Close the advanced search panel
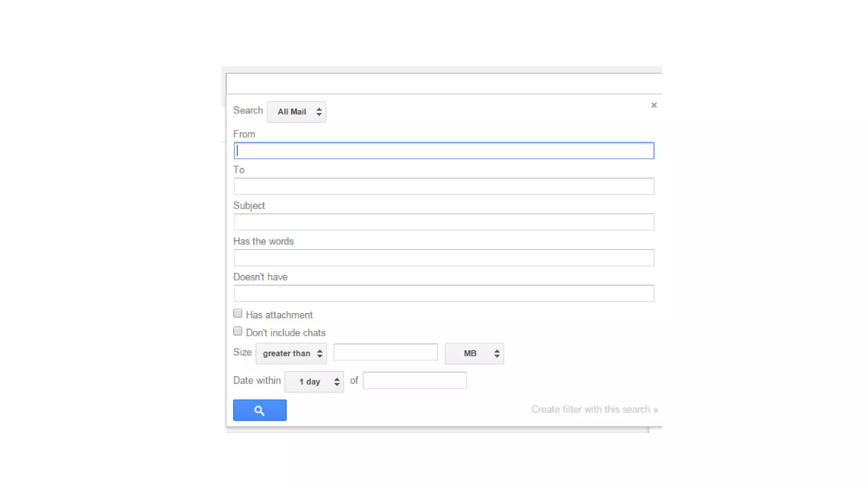The image size is (868, 488). pos(654,105)
